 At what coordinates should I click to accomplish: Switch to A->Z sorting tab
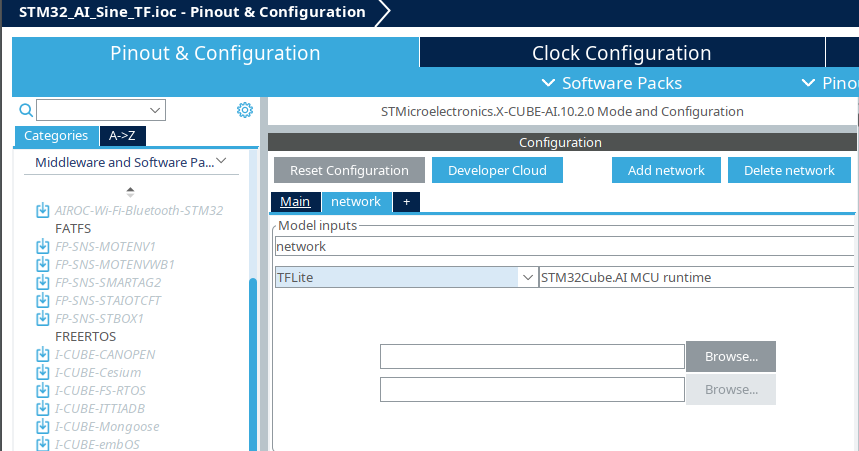[123, 136]
